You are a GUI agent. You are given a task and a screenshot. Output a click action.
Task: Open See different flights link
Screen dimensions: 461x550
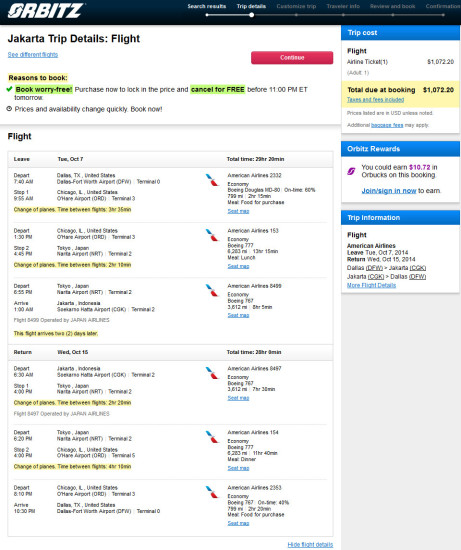33,54
